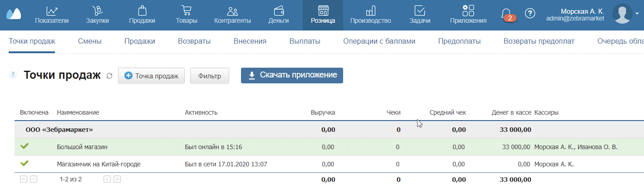The width and height of the screenshot is (644, 187).
Task: Toggle enabled checkmark for Большой магазин
Action: pyautogui.click(x=24, y=146)
